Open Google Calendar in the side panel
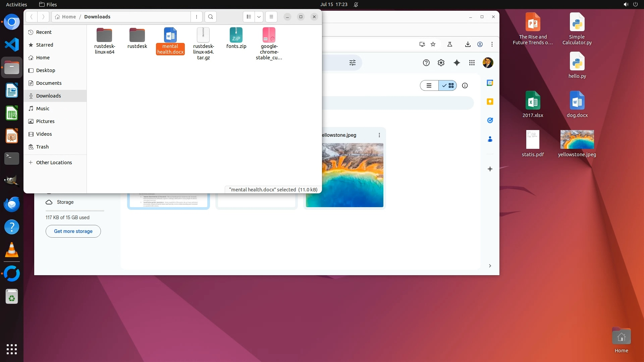 click(x=490, y=83)
